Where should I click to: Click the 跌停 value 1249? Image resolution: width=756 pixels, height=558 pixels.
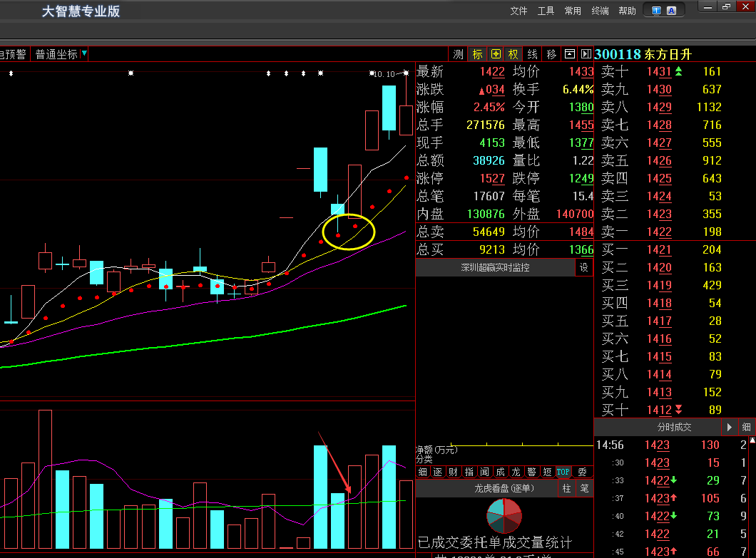pos(581,178)
